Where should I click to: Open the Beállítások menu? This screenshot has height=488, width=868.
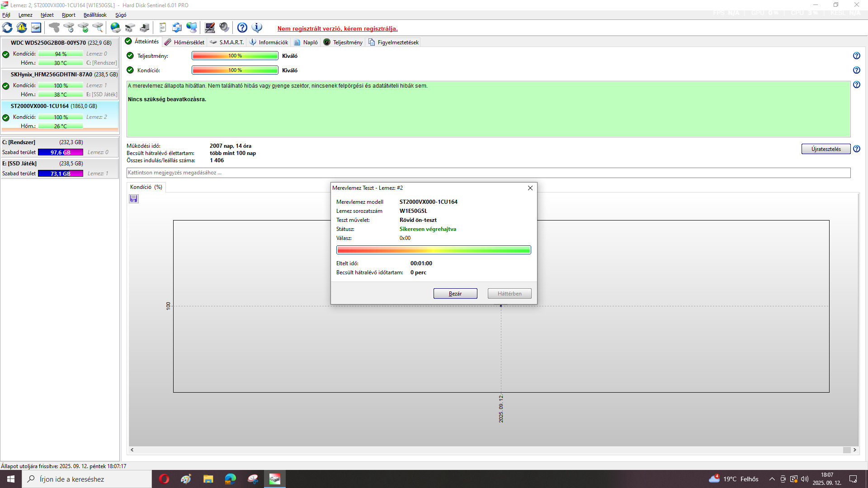click(95, 15)
